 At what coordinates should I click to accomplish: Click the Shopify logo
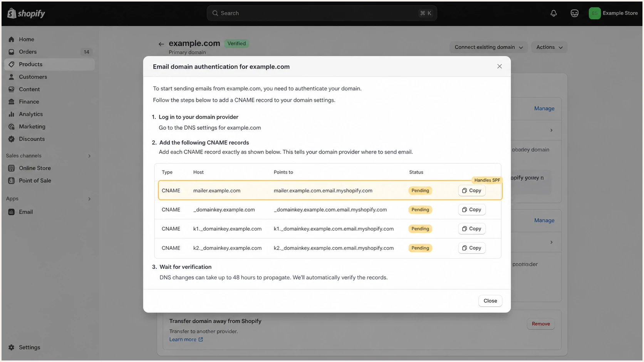click(26, 13)
